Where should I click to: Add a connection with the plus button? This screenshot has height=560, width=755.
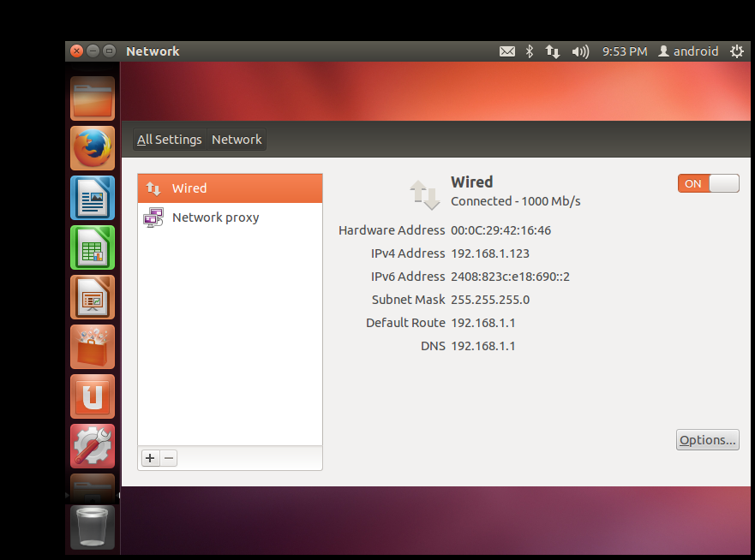pos(150,458)
